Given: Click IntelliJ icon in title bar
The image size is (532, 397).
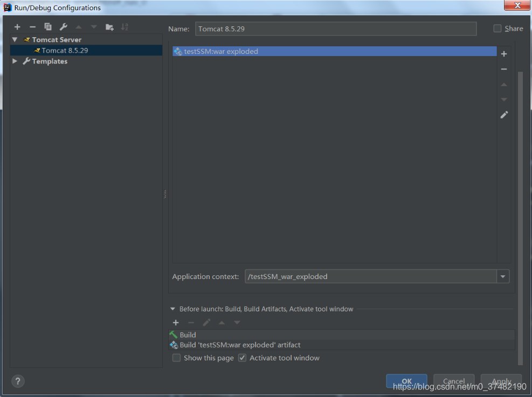Looking at the screenshot, I should pyautogui.click(x=8, y=8).
